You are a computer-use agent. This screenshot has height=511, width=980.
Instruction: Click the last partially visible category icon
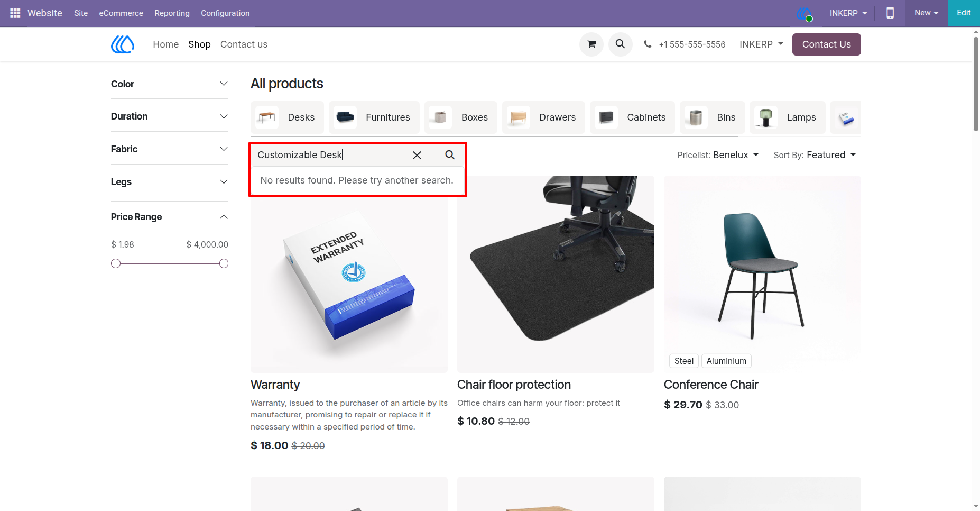[846, 117]
